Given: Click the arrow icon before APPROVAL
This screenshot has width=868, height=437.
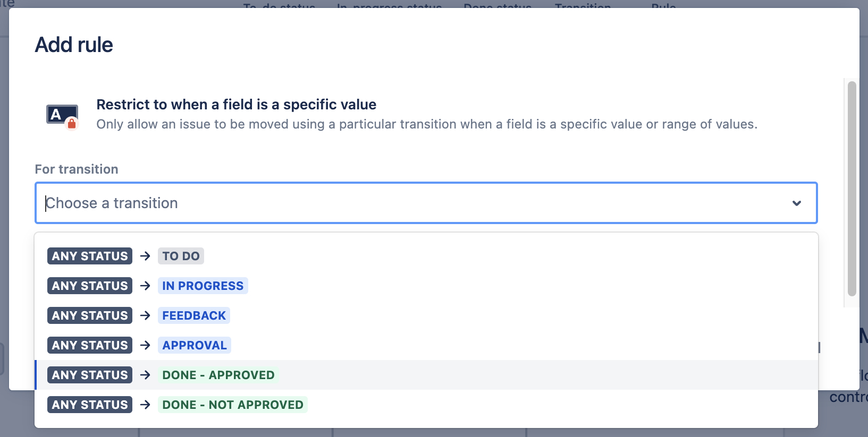Looking at the screenshot, I should pos(145,345).
